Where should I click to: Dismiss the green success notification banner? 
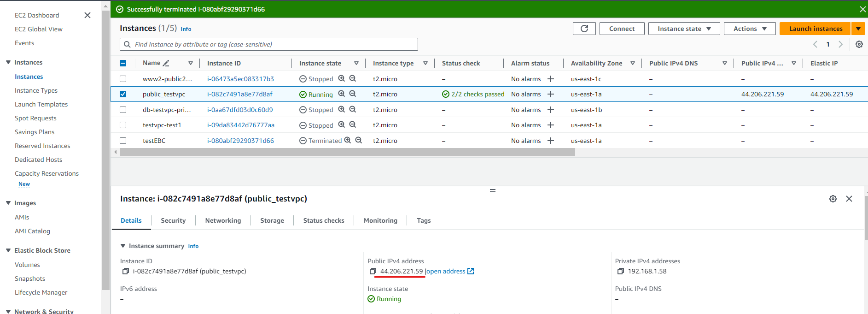point(862,9)
